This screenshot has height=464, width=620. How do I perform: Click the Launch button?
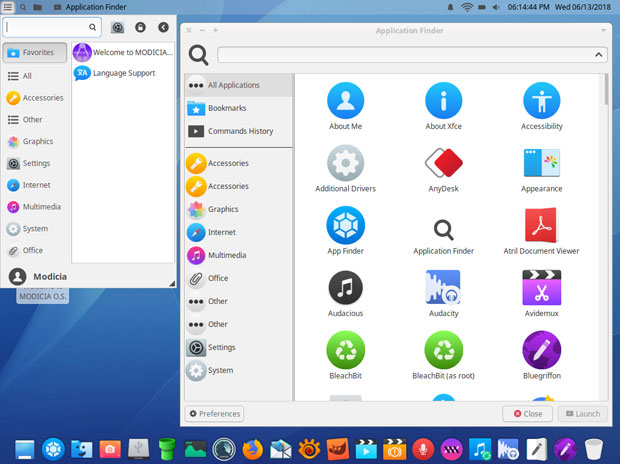click(583, 414)
